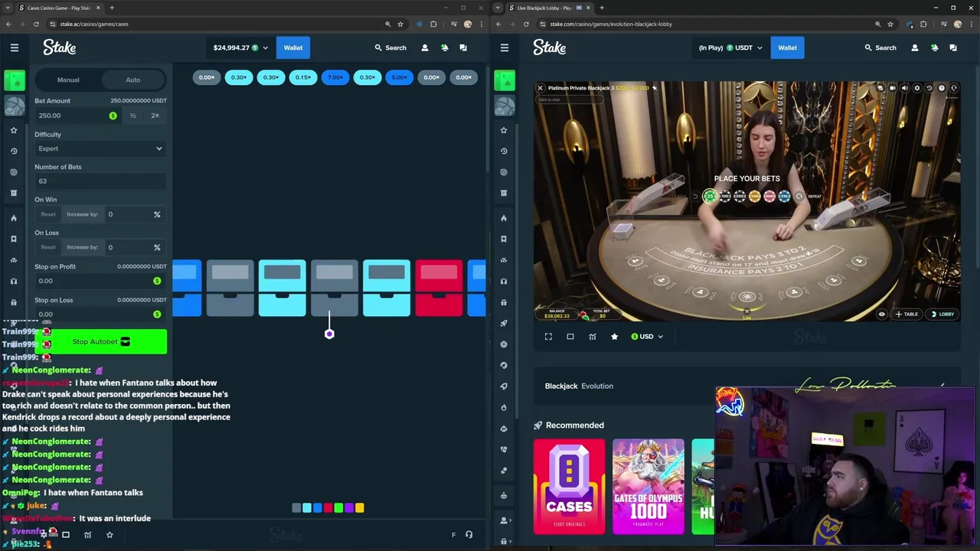Open the blackjack help question icon
The height and width of the screenshot is (551, 980).
click(x=942, y=88)
